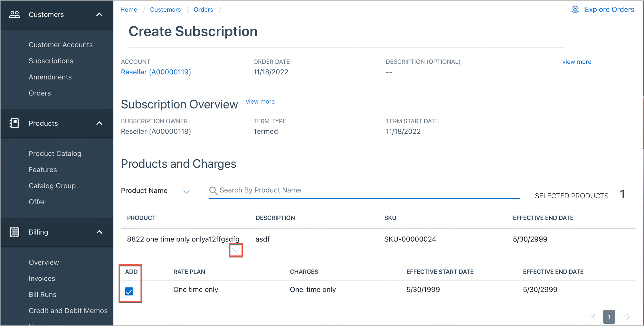
Task: Click the Billing receipt icon in sidebar
Action: click(x=14, y=232)
